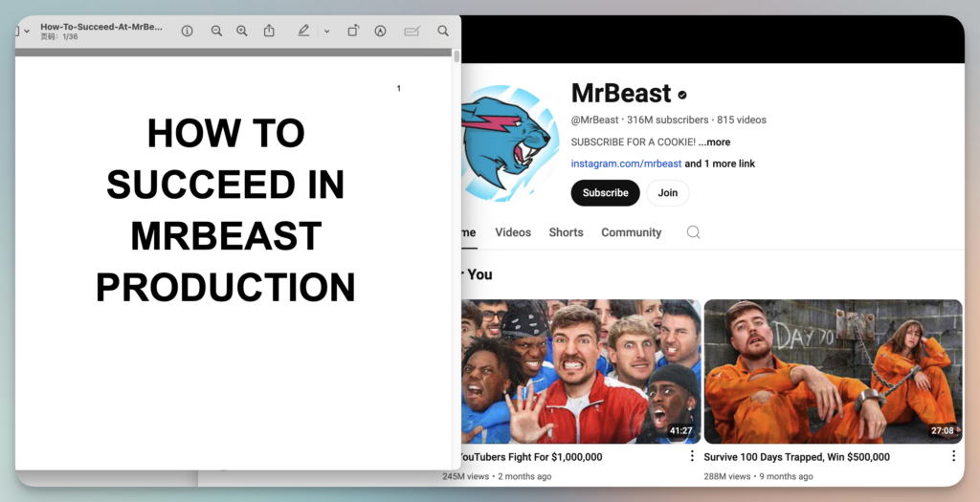Click the PDF vertical scrollbar handle
The height and width of the screenshot is (502, 980).
pyautogui.click(x=457, y=56)
